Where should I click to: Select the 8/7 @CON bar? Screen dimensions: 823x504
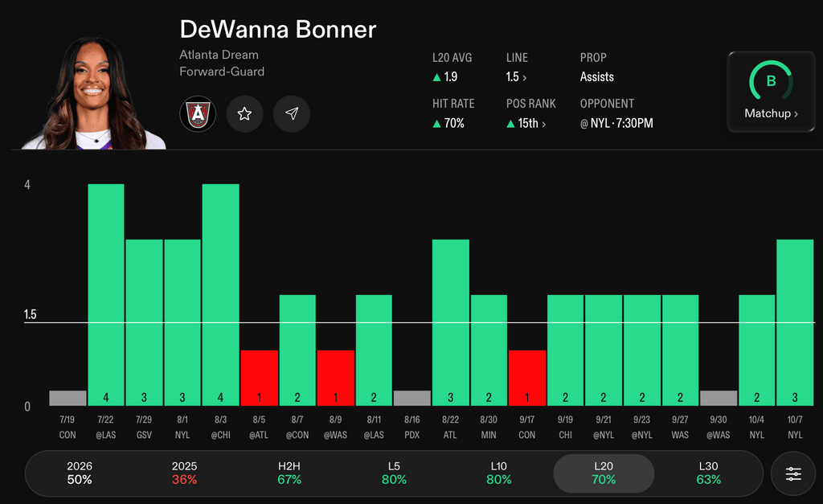click(x=297, y=350)
